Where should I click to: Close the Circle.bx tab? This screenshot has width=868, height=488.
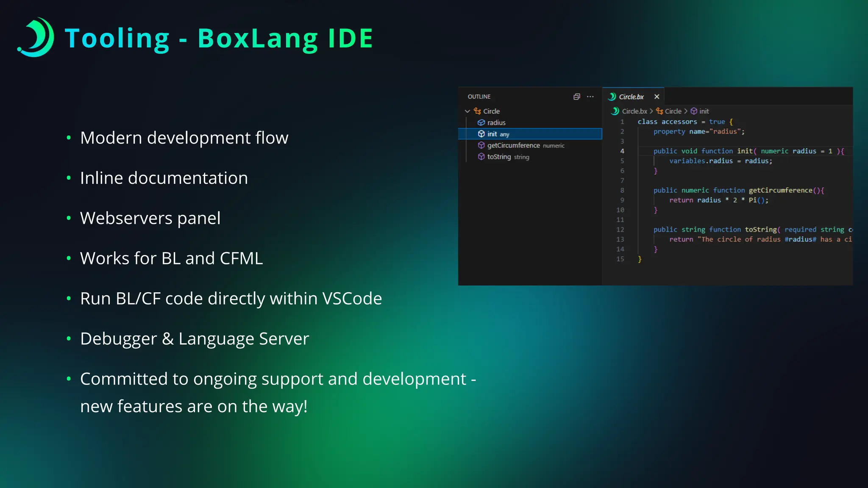[x=657, y=97]
